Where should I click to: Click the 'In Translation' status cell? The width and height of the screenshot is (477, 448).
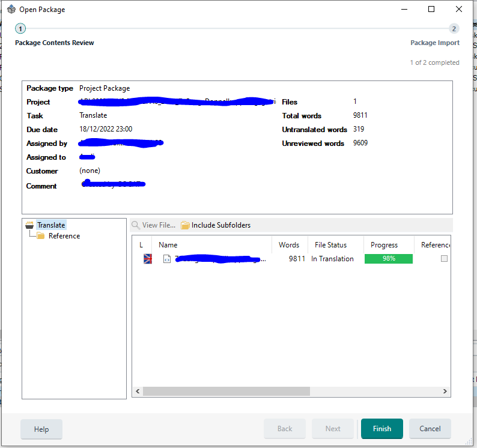pos(332,258)
